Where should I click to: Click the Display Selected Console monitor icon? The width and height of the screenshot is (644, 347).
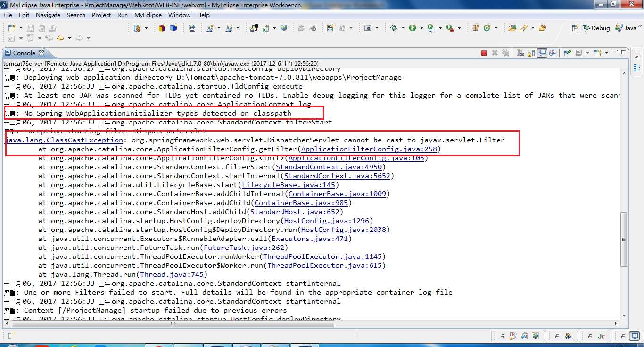point(578,53)
